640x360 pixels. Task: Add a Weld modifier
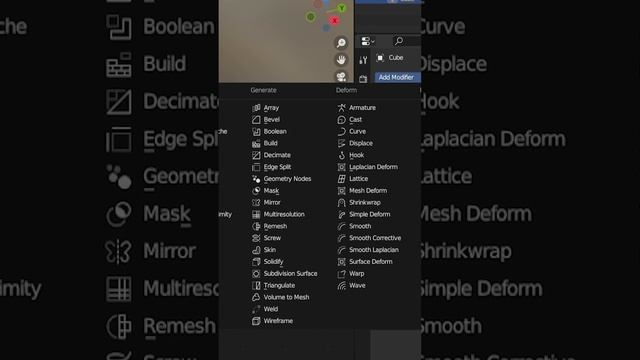(x=271, y=309)
